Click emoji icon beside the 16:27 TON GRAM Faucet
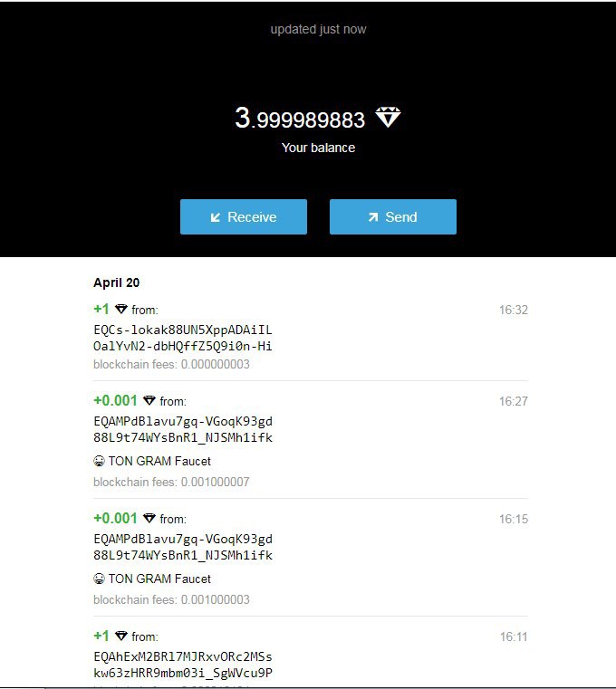The width and height of the screenshot is (616, 689). click(99, 461)
